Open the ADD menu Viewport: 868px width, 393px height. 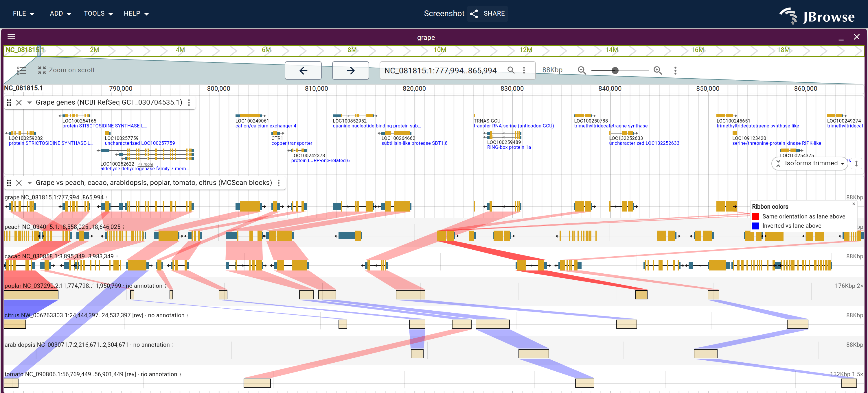(x=60, y=14)
